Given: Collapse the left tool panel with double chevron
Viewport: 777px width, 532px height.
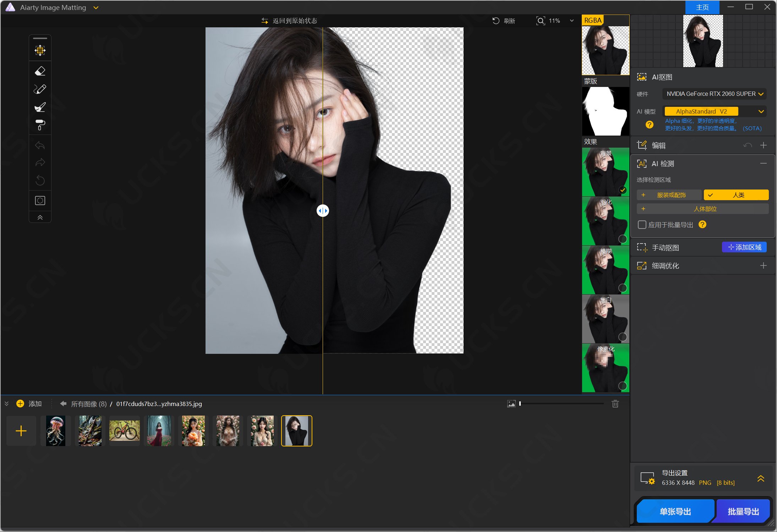Looking at the screenshot, I should tap(40, 217).
